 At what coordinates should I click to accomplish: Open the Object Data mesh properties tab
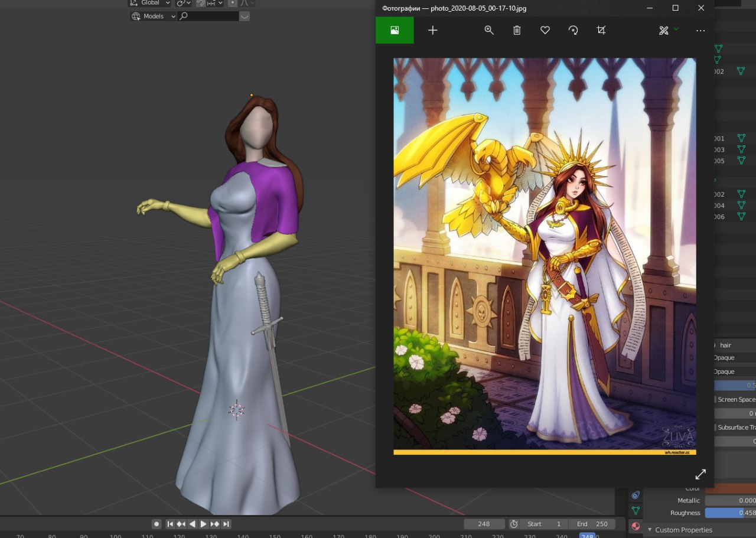pos(636,510)
